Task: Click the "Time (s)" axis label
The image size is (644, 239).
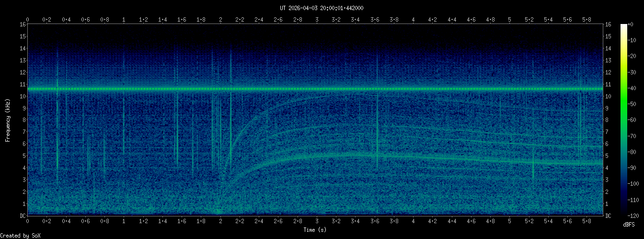Action: point(315,230)
